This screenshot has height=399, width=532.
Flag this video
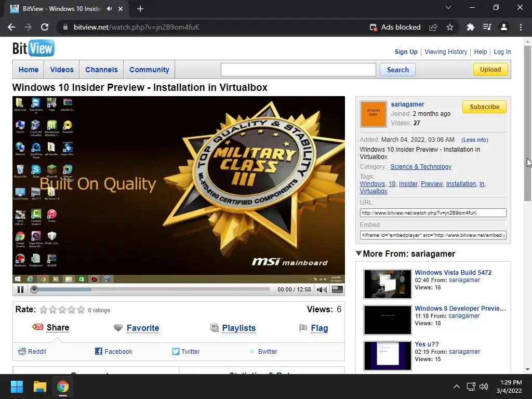click(320, 328)
